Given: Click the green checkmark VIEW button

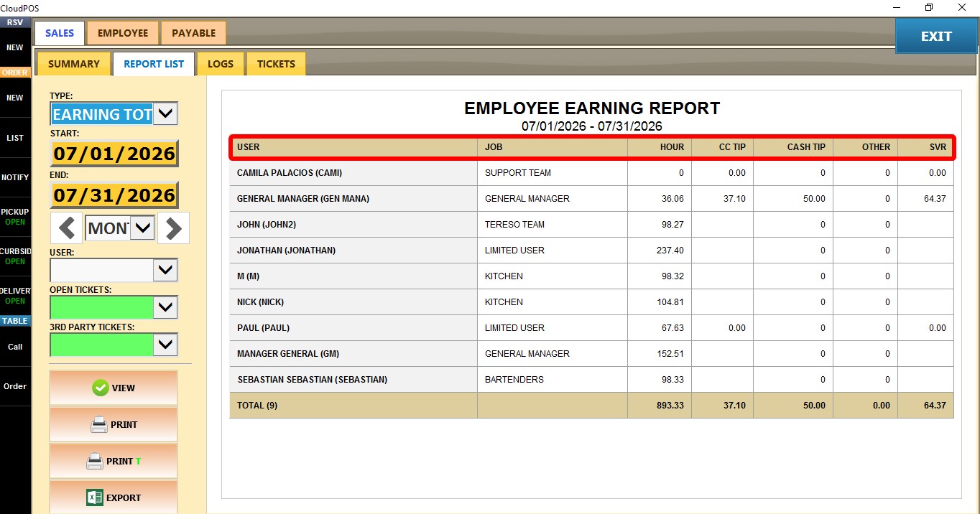Looking at the screenshot, I should [114, 388].
